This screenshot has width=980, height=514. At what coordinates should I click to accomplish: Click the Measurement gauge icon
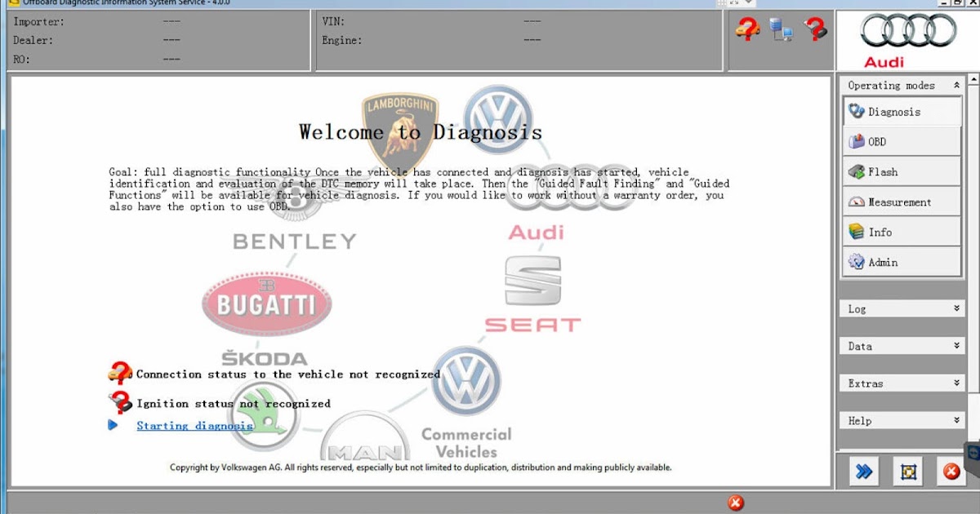coord(856,202)
